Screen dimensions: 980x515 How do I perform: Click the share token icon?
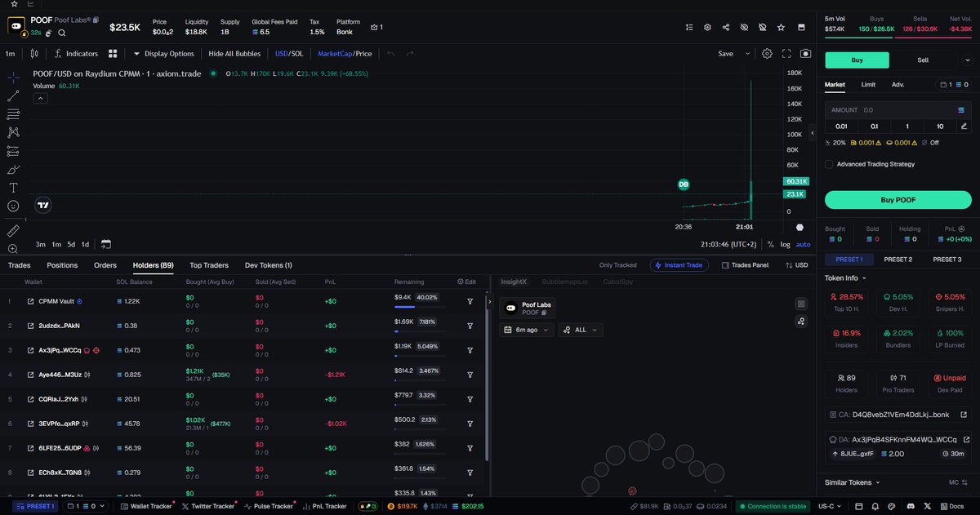(726, 27)
